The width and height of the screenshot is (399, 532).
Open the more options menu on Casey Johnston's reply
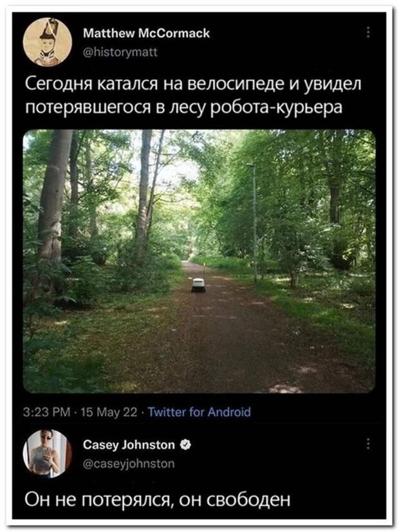pos(368,443)
